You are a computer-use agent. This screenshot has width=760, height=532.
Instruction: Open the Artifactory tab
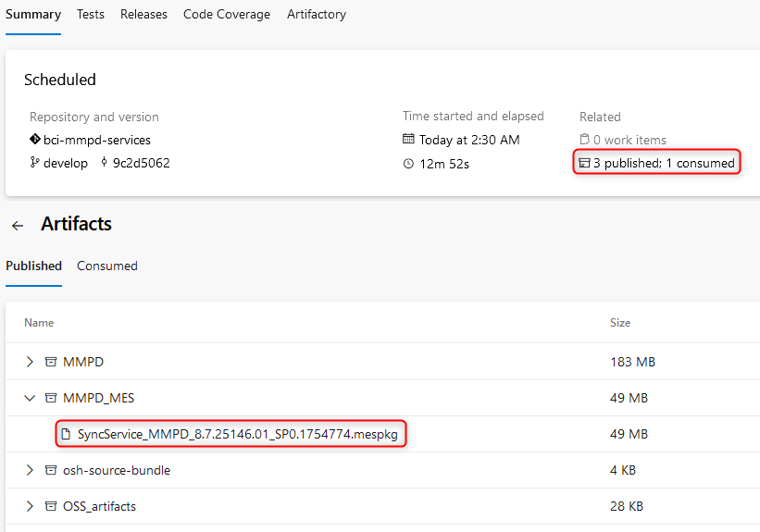(x=317, y=15)
